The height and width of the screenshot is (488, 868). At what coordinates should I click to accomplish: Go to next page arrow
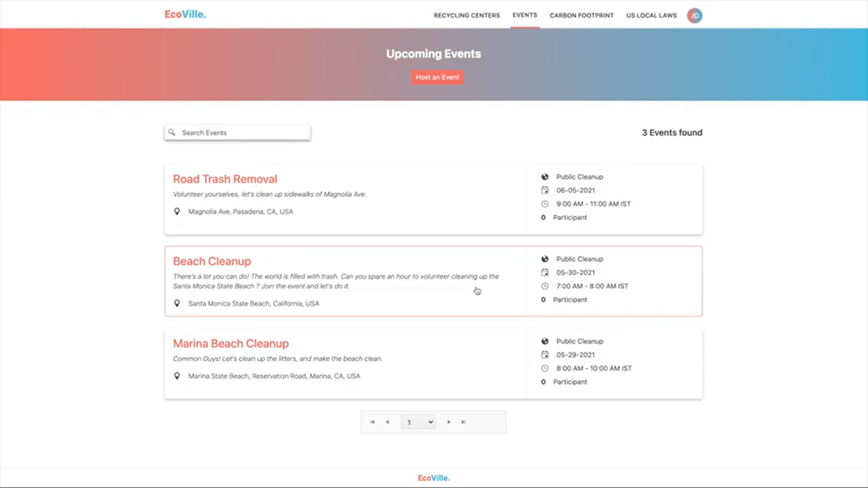[x=448, y=422]
